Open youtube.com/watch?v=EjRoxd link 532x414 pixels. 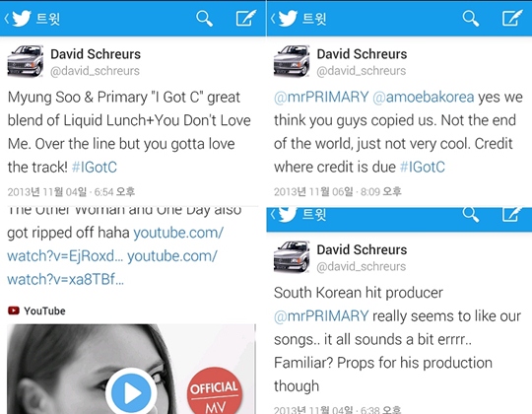115,244
